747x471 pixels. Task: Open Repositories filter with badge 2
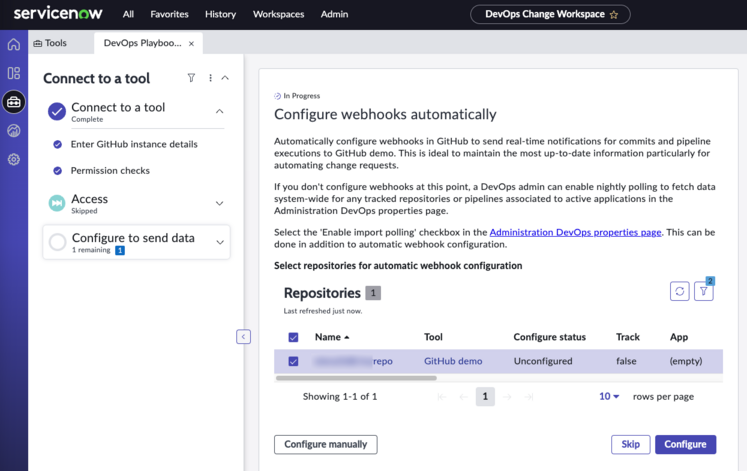pyautogui.click(x=704, y=291)
